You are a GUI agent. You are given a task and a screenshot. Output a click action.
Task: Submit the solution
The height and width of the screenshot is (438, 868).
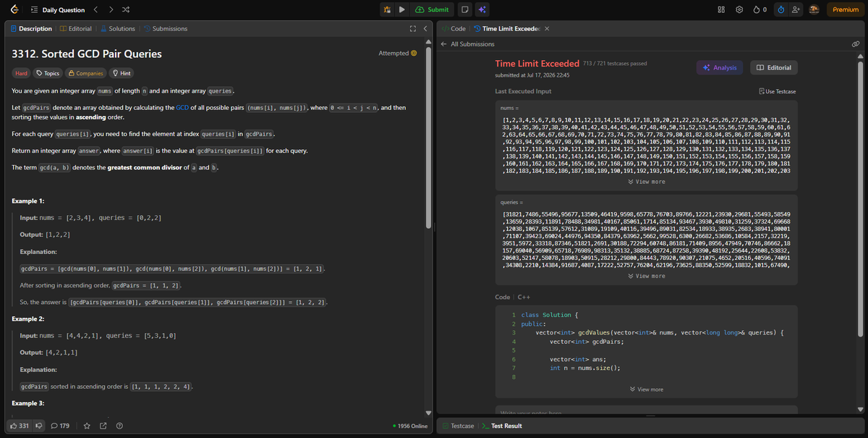point(432,9)
